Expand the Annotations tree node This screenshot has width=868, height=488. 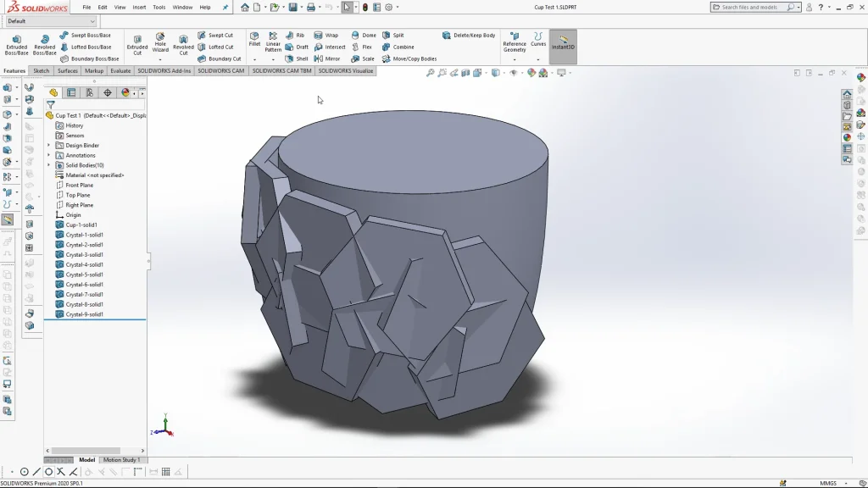[x=49, y=155]
